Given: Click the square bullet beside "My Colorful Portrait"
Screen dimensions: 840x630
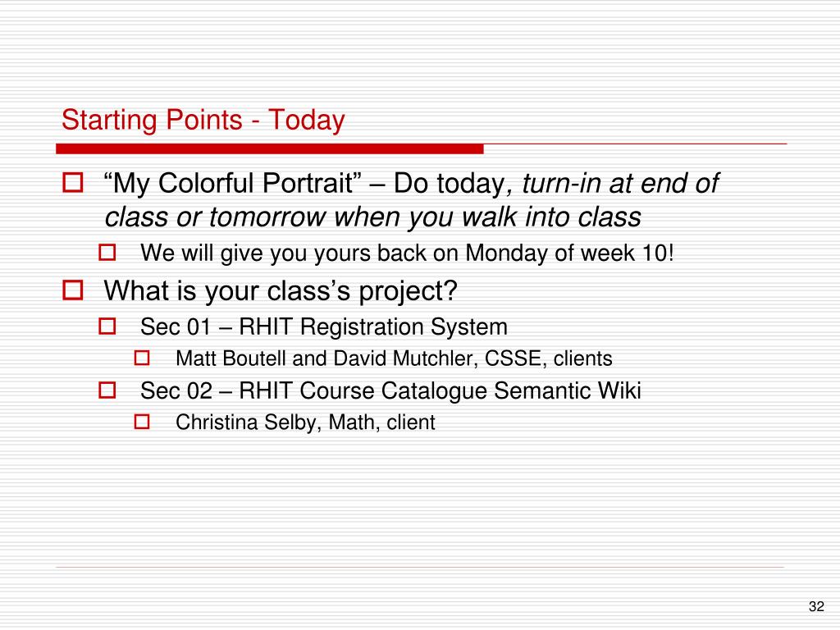Looking at the screenshot, I should [x=73, y=182].
